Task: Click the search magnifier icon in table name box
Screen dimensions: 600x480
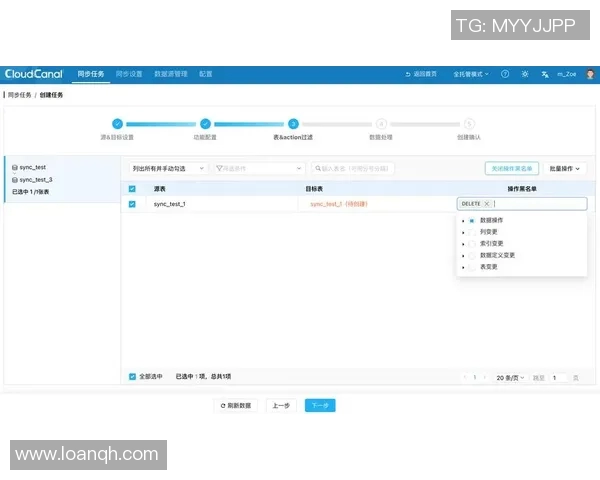Action: tap(318, 168)
